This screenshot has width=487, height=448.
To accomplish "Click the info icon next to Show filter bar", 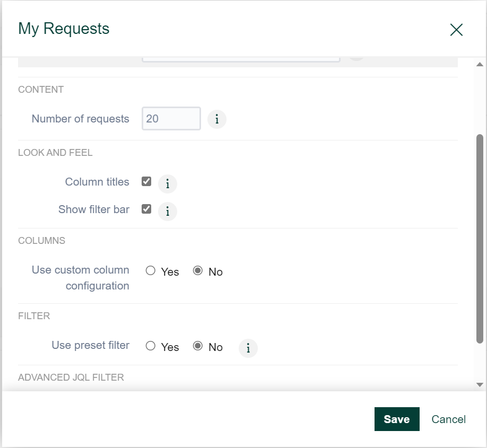I will (x=167, y=211).
